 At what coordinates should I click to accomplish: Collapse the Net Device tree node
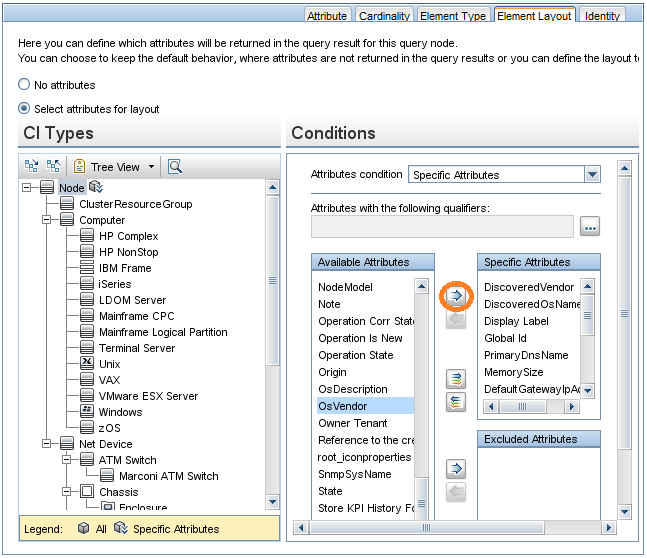click(46, 444)
